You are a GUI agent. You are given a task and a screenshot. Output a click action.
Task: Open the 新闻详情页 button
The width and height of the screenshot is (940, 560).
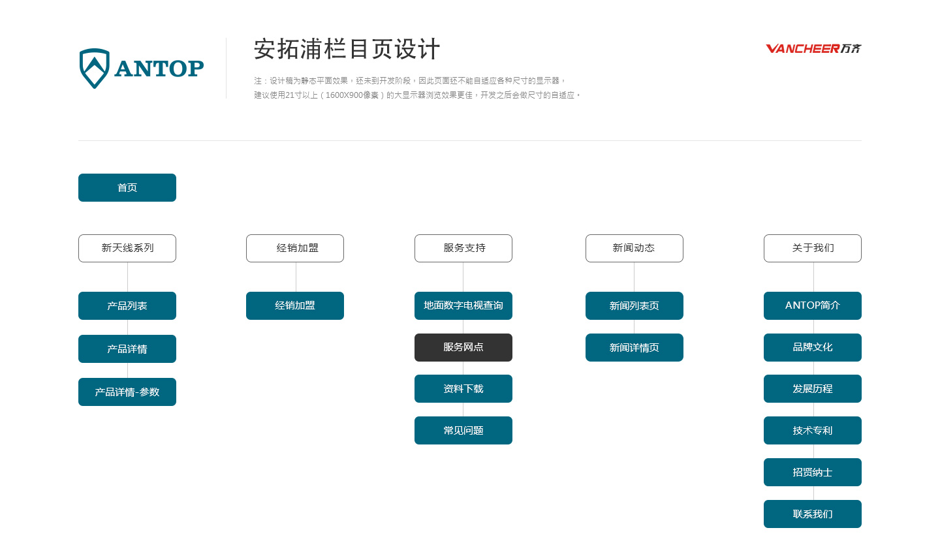(x=634, y=347)
